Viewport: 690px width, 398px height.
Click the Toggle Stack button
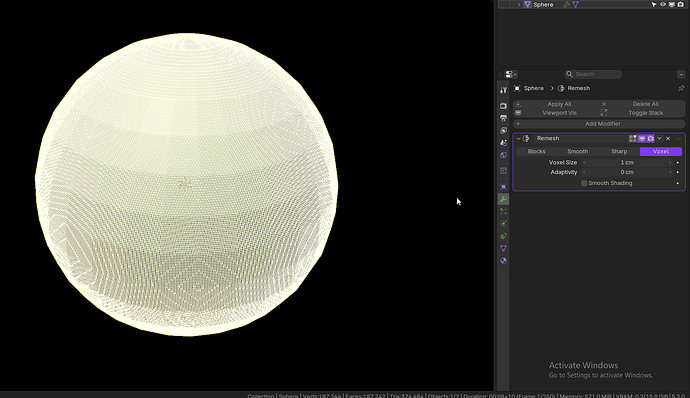[x=642, y=113]
